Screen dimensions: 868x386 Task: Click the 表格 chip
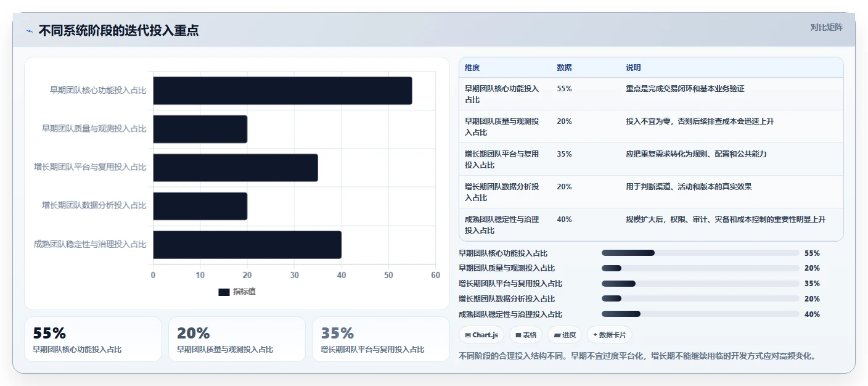[526, 335]
